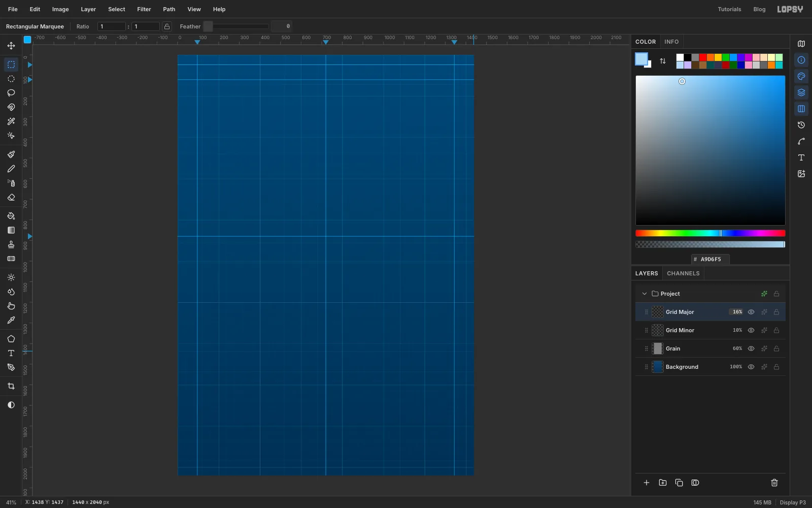Open the File menu
The height and width of the screenshot is (508, 812).
(13, 9)
